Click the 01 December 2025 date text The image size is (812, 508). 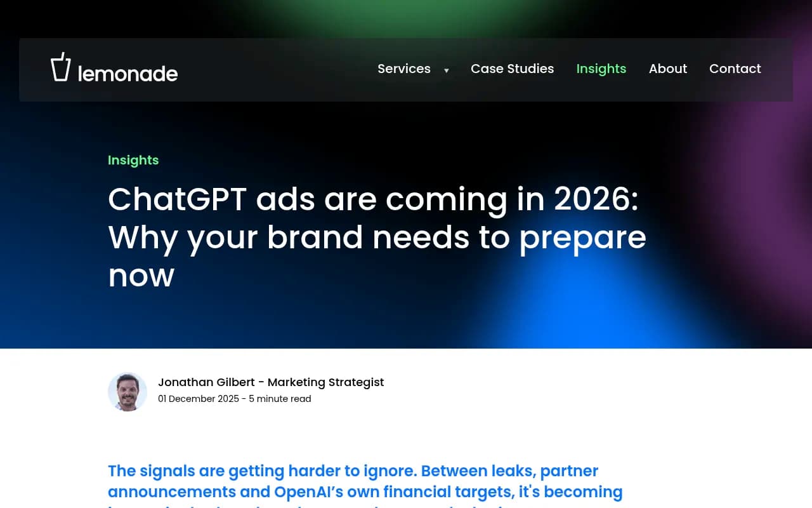199,399
